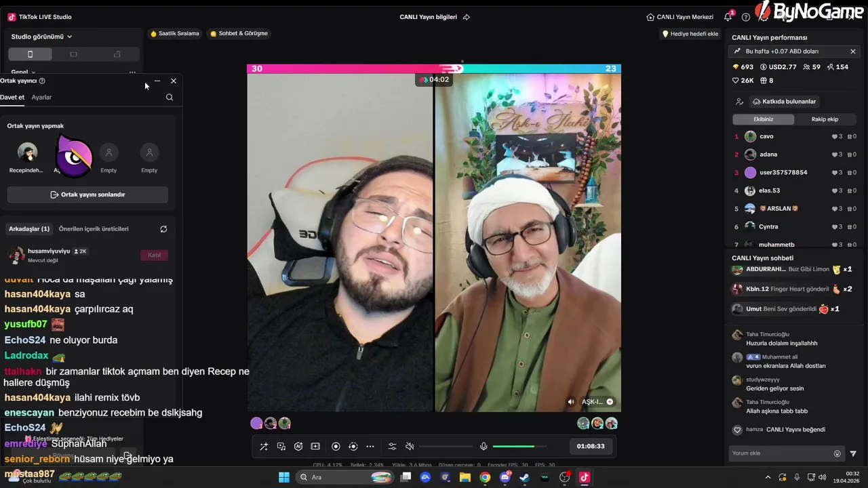The height and width of the screenshot is (488, 868).
Task: Click the record circle button
Action: [336, 446]
